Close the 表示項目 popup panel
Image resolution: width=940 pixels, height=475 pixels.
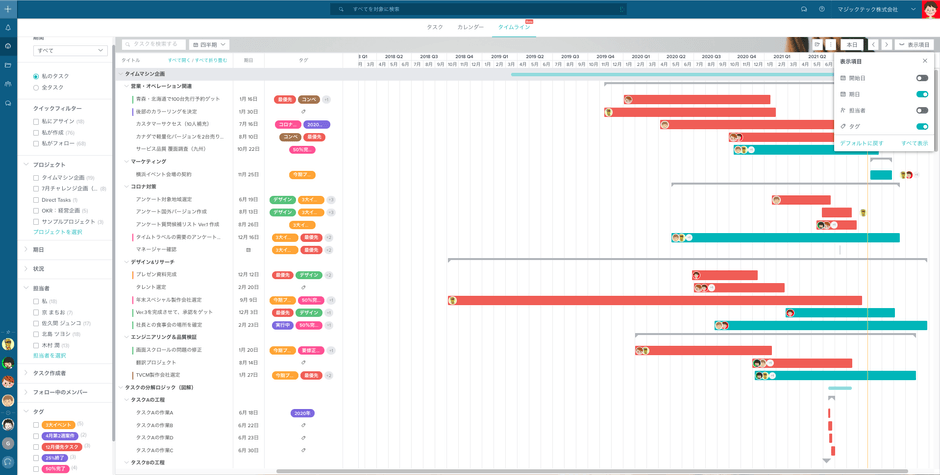point(925,61)
